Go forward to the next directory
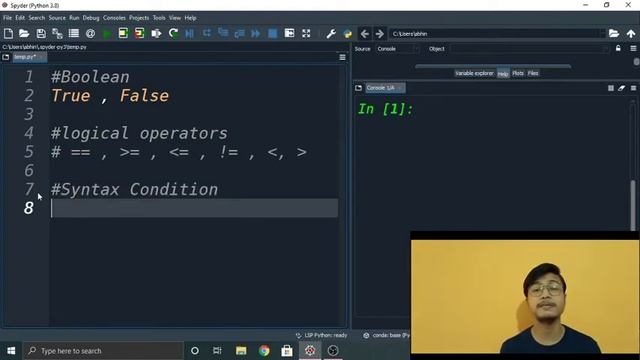Viewport: 640px width, 360px height. tap(380, 33)
